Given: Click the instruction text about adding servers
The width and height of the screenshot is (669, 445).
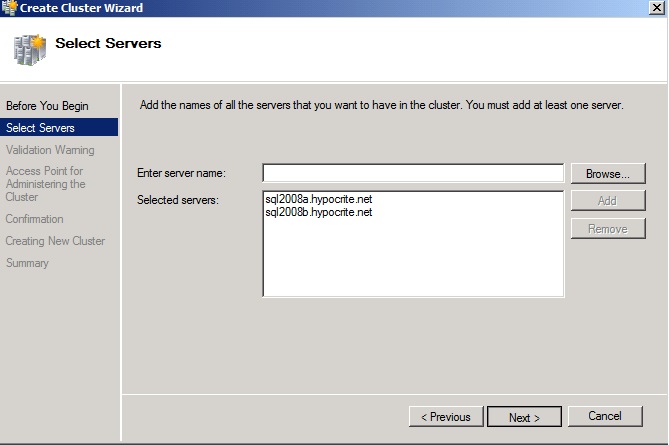Looking at the screenshot, I should click(x=381, y=105).
